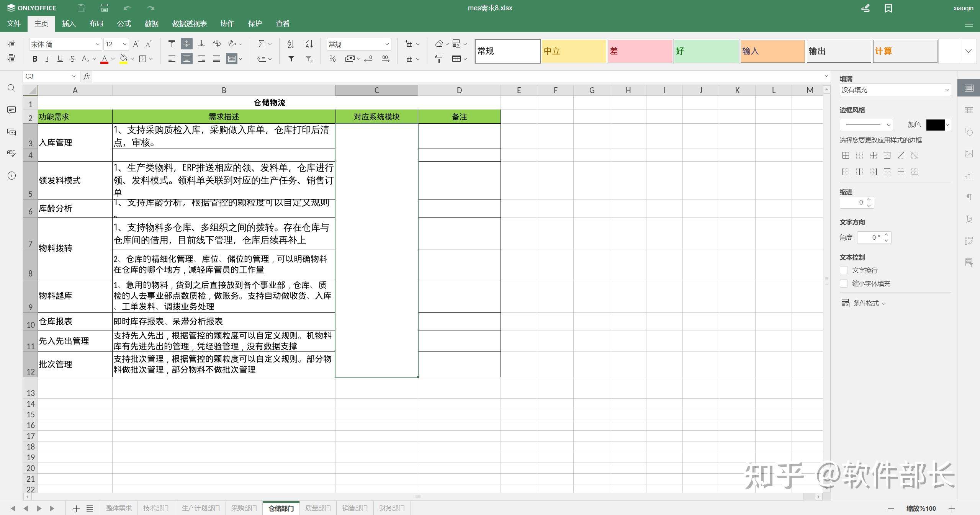
Task: Apply percent style format
Action: (332, 59)
